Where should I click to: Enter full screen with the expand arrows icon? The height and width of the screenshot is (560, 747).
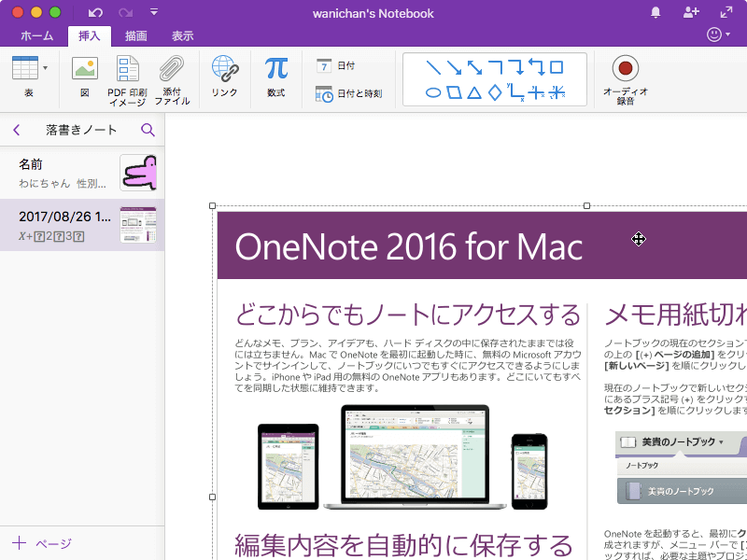point(726,12)
